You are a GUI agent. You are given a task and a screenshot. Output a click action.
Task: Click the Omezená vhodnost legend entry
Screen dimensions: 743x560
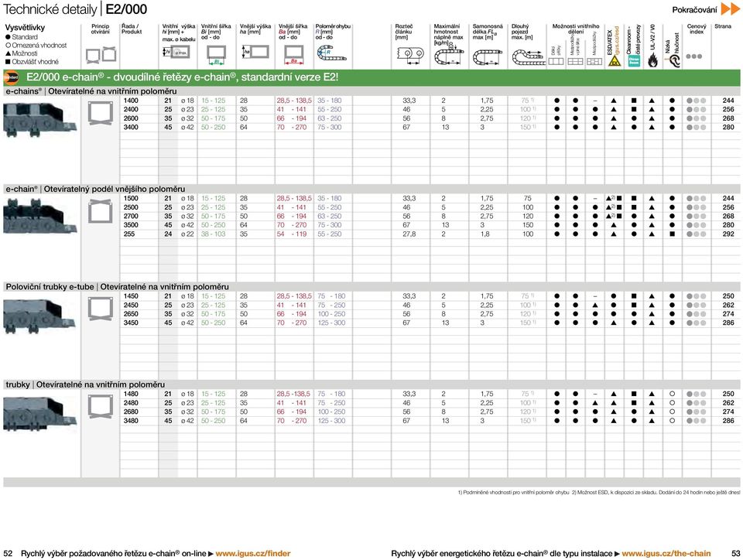[36, 46]
